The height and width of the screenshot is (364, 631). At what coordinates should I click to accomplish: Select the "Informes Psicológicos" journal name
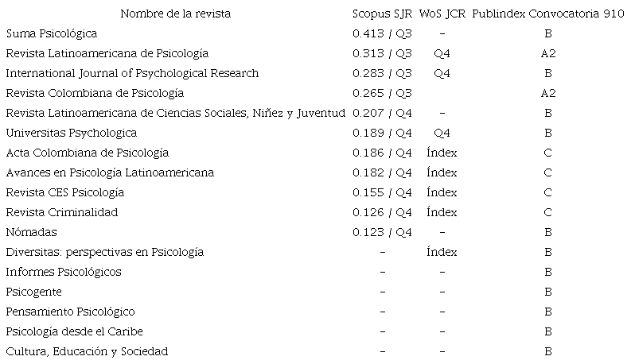64,272
